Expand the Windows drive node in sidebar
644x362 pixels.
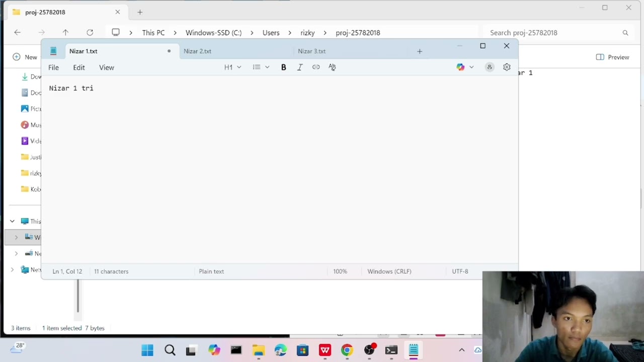point(16,237)
